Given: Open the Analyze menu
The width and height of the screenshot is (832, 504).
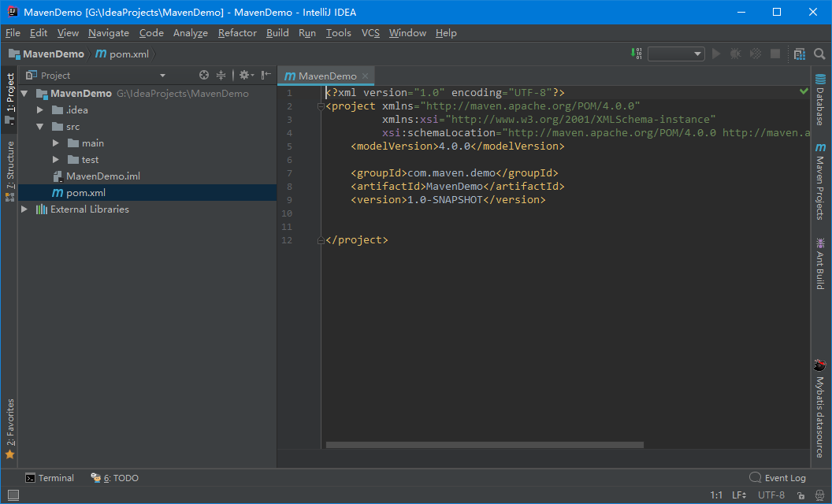Looking at the screenshot, I should (x=191, y=33).
